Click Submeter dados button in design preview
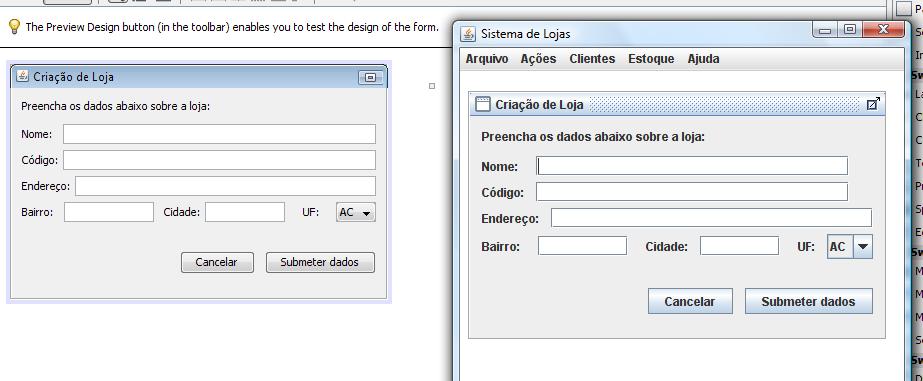 [320, 262]
